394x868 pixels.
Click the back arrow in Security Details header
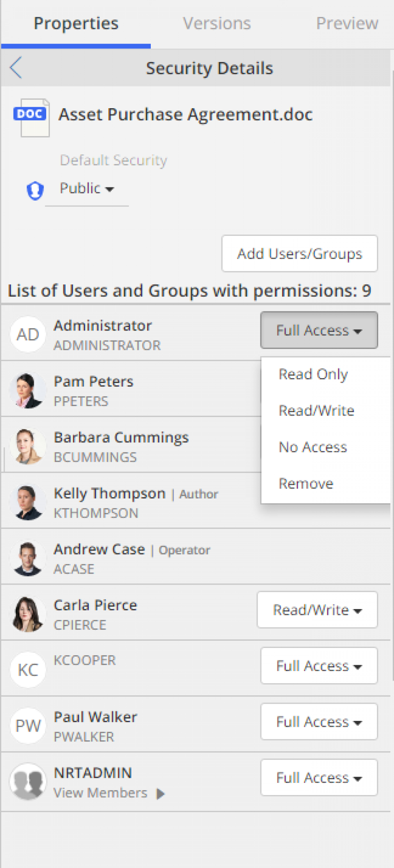(16, 68)
